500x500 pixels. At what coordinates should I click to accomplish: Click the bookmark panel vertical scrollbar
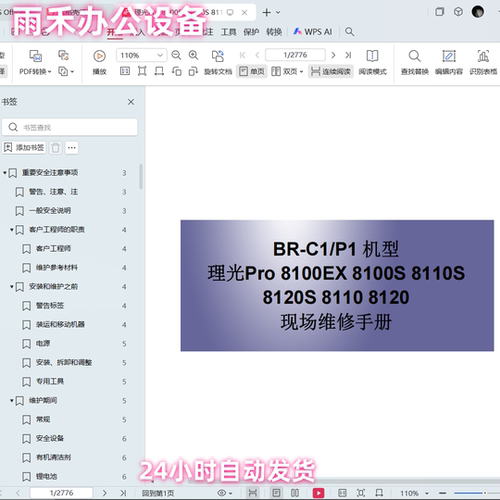coord(141,177)
